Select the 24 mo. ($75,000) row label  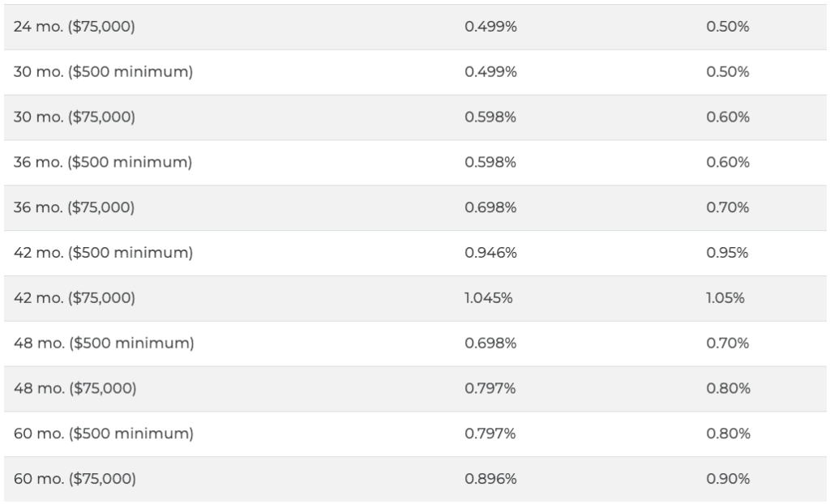pyautogui.click(x=74, y=27)
